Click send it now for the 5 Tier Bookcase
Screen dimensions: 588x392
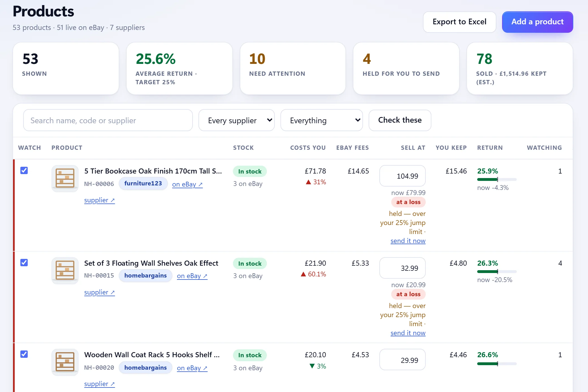click(408, 241)
